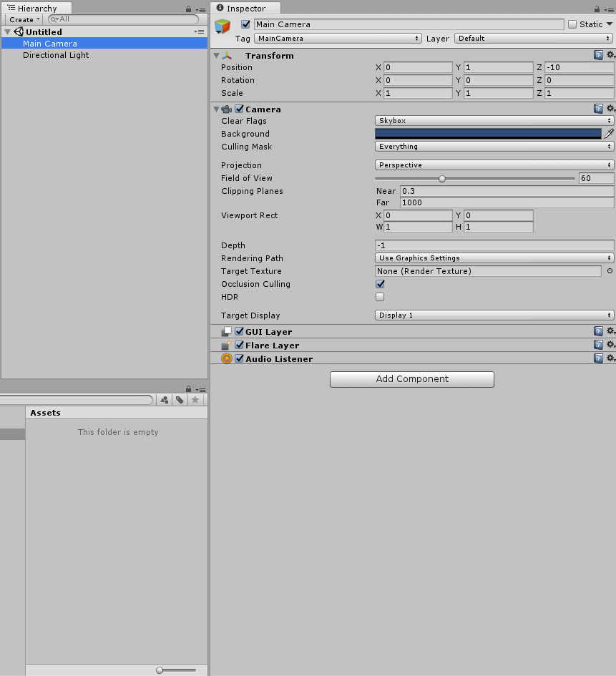Lock the Inspector panel with padlock icon
This screenshot has height=676, width=616.
pos(597,9)
